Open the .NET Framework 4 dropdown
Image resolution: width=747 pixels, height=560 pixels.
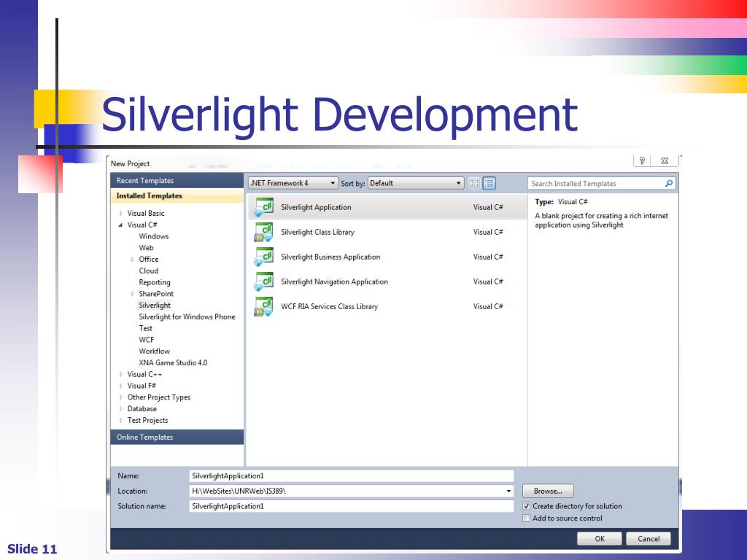coord(293,183)
